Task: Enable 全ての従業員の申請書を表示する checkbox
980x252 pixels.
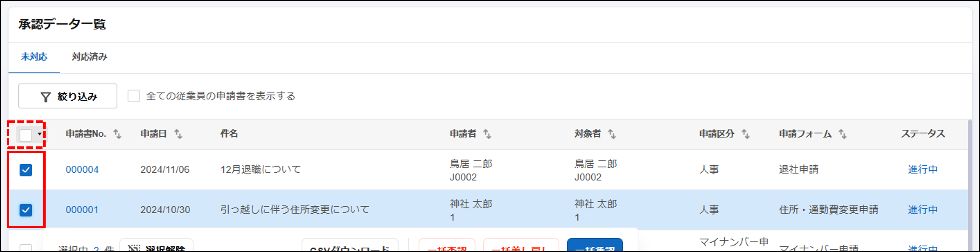Action: (134, 96)
